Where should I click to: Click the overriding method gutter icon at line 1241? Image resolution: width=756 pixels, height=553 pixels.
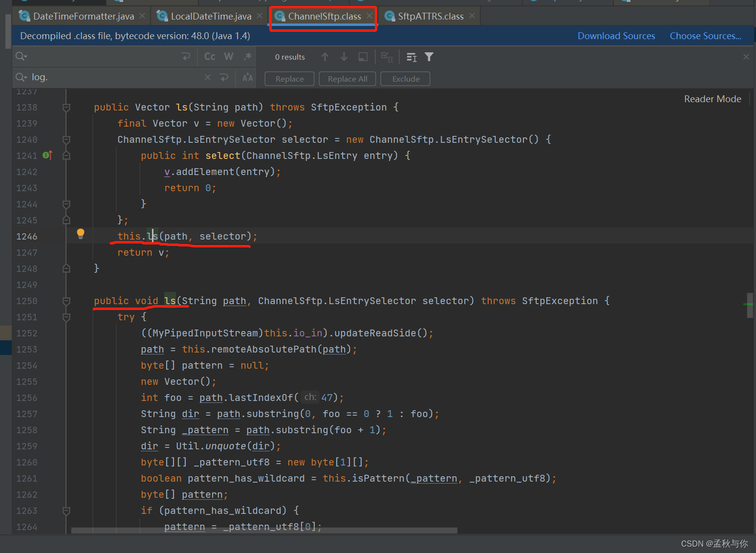click(47, 155)
